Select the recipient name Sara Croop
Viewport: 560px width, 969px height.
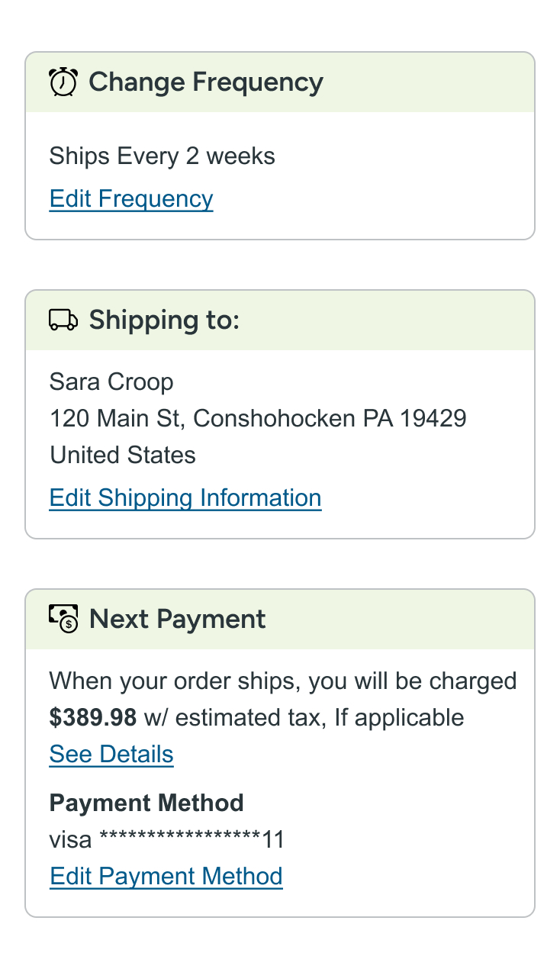111,381
